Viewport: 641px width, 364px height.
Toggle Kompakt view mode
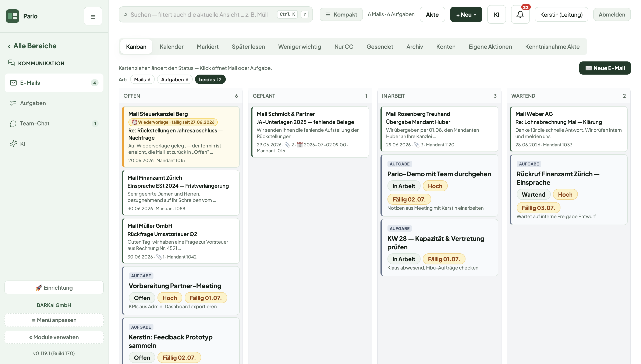(341, 14)
